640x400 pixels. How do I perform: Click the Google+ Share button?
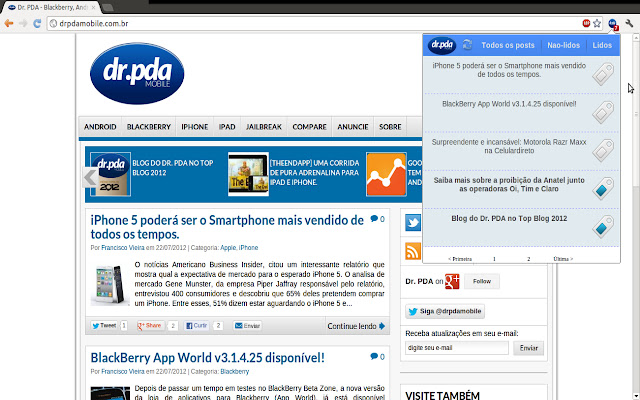click(151, 326)
